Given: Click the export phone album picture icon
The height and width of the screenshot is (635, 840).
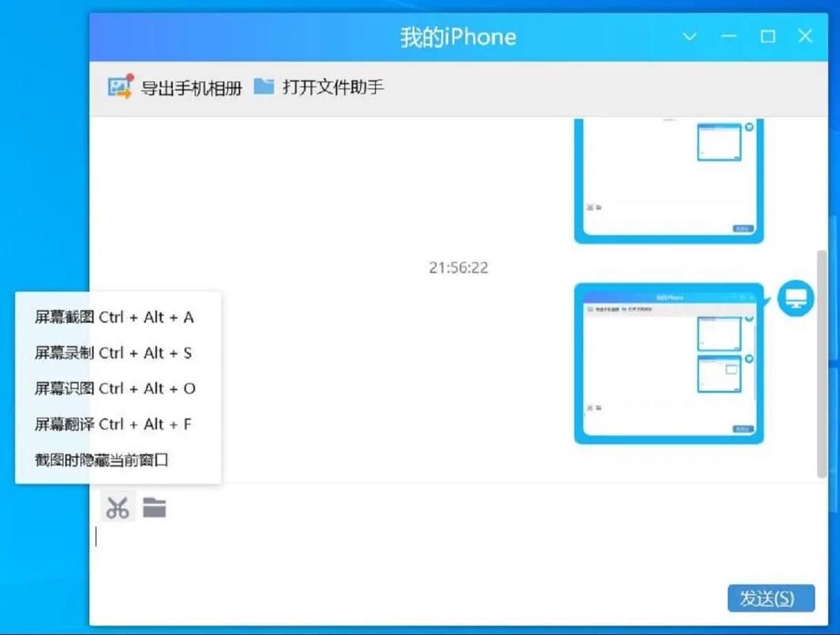Looking at the screenshot, I should point(121,87).
